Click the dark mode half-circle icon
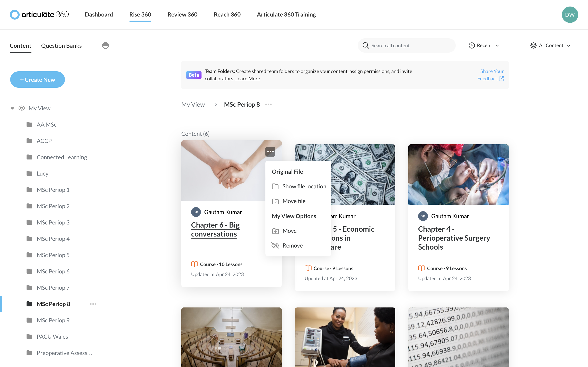Image resolution: width=588 pixels, height=367 pixels. pyautogui.click(x=105, y=45)
